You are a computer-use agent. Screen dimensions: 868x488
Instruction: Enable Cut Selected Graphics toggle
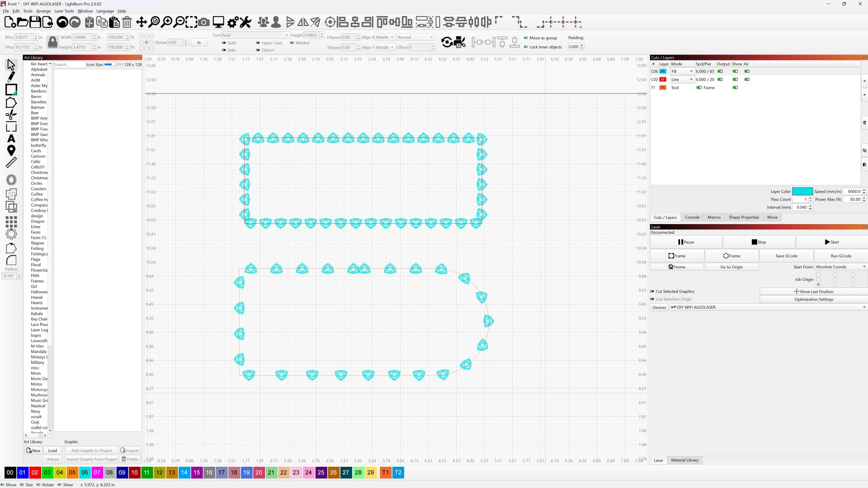(652, 291)
